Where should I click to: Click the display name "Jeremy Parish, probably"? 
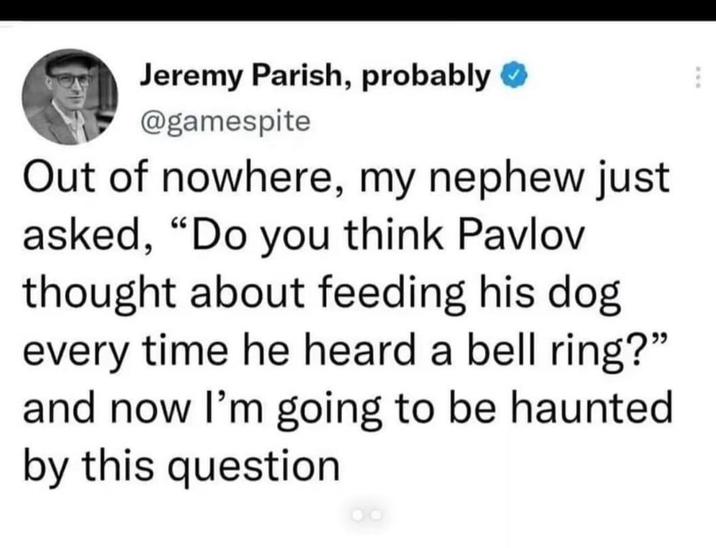pyautogui.click(x=316, y=75)
